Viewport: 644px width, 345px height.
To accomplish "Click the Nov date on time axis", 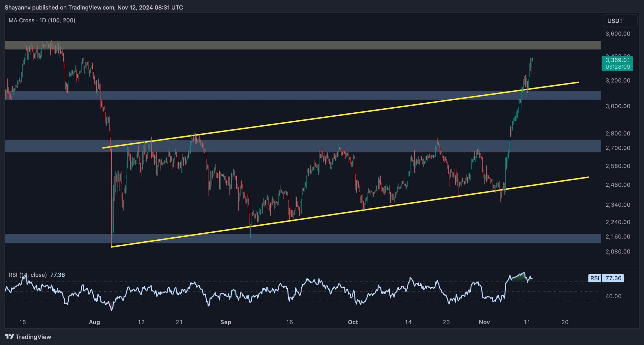I will click(x=484, y=322).
